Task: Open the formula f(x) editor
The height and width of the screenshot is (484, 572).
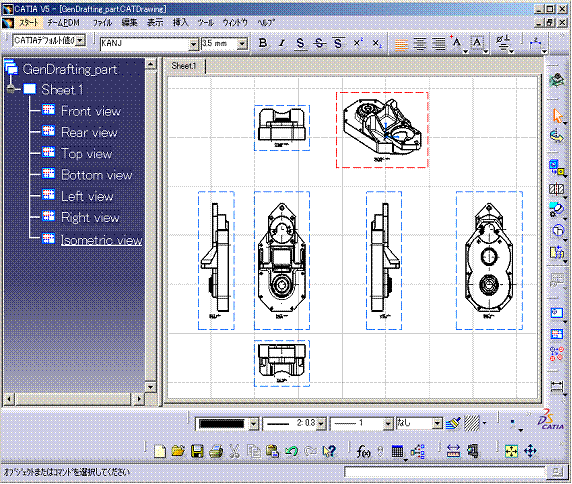Action: coord(363,452)
